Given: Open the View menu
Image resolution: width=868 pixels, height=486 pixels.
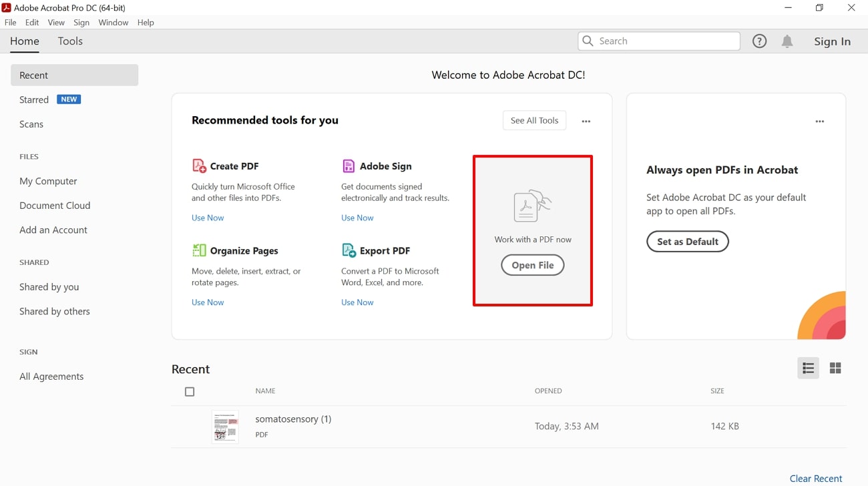Looking at the screenshot, I should [56, 23].
